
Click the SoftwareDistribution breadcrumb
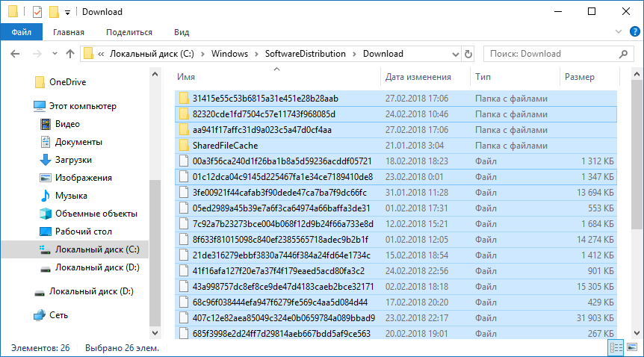305,54
